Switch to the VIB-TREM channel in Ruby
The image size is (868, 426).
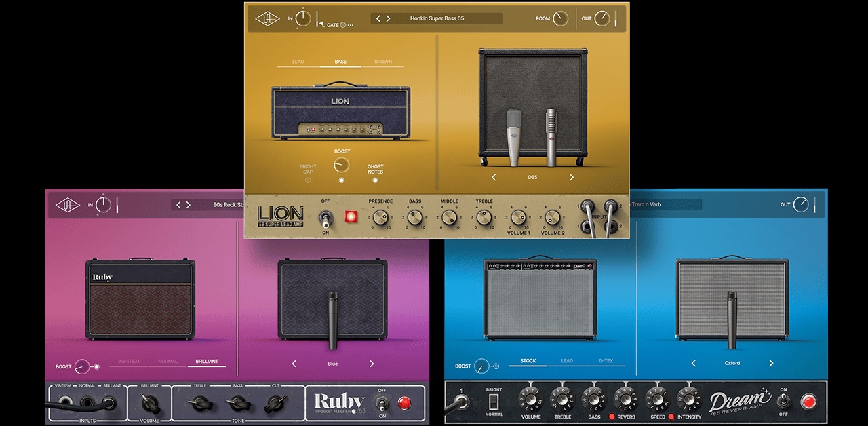click(x=128, y=362)
